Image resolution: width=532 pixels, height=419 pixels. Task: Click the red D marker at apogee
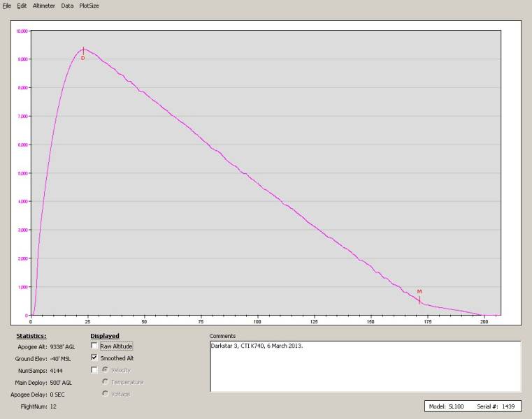pos(82,58)
